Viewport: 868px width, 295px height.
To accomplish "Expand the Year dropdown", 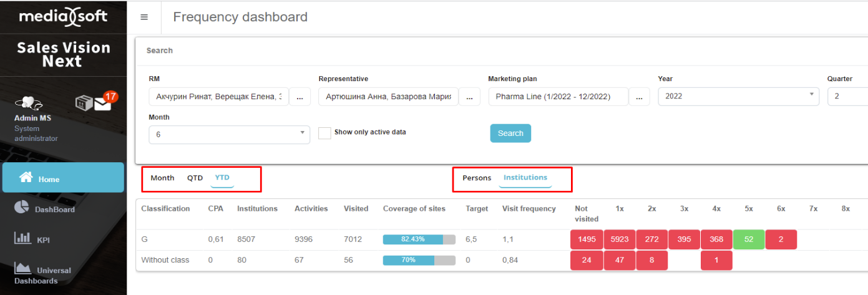I will 738,96.
